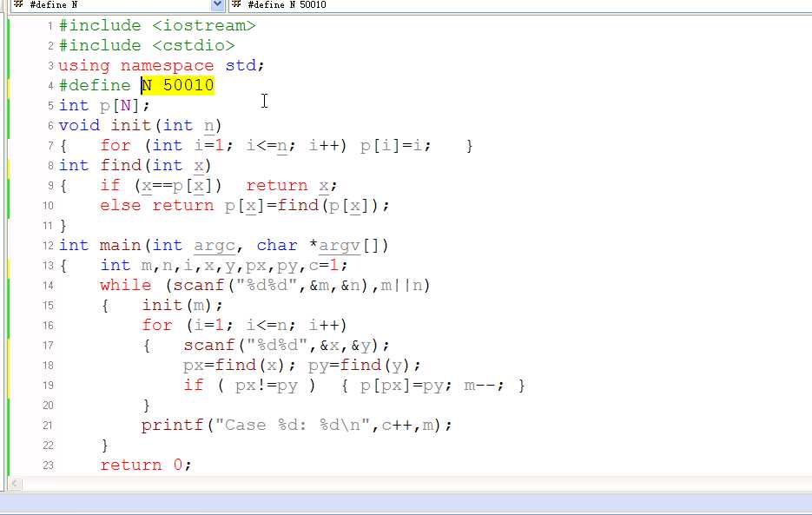This screenshot has height=515, width=812.
Task: Click the 'm--;' statement on line 19
Action: pyautogui.click(x=485, y=386)
